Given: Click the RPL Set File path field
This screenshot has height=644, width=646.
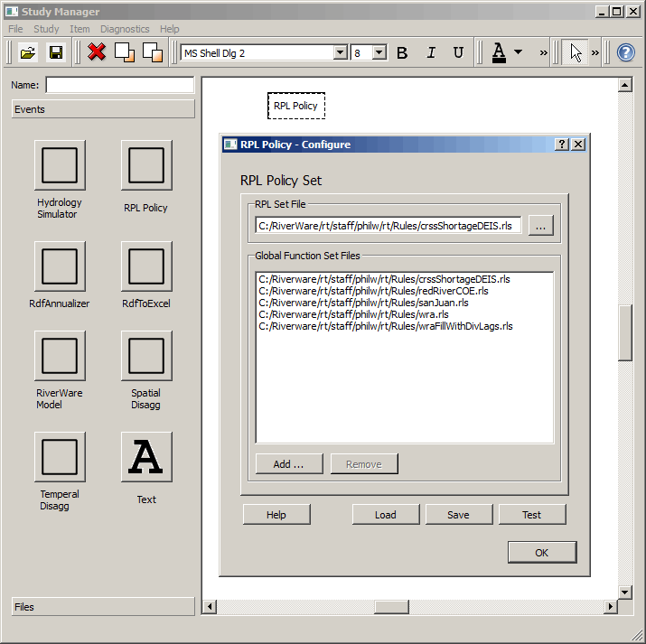Looking at the screenshot, I should pos(389,226).
